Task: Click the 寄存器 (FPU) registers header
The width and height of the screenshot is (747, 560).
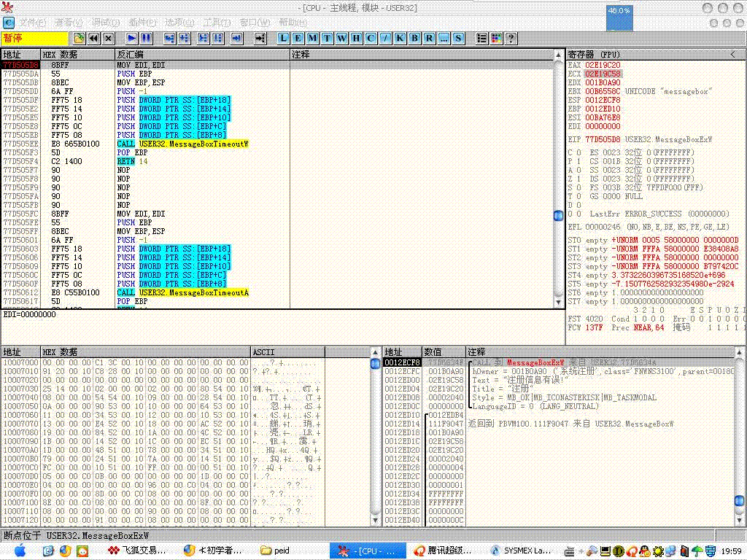Action: 594,55
